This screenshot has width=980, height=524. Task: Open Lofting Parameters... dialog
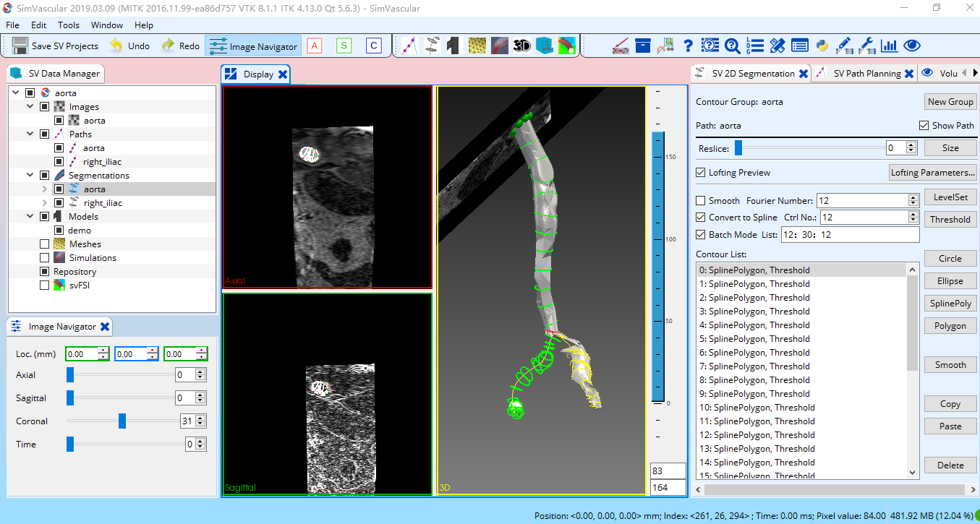[933, 173]
